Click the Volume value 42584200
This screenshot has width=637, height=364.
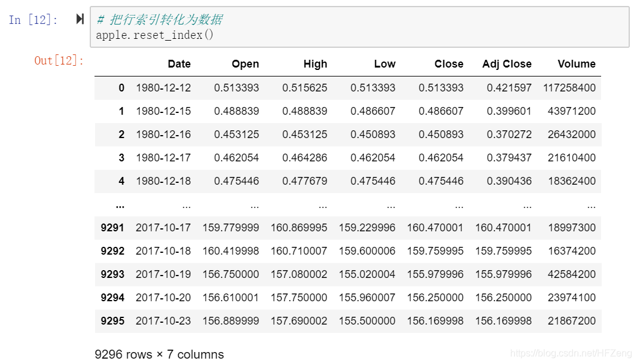point(572,274)
